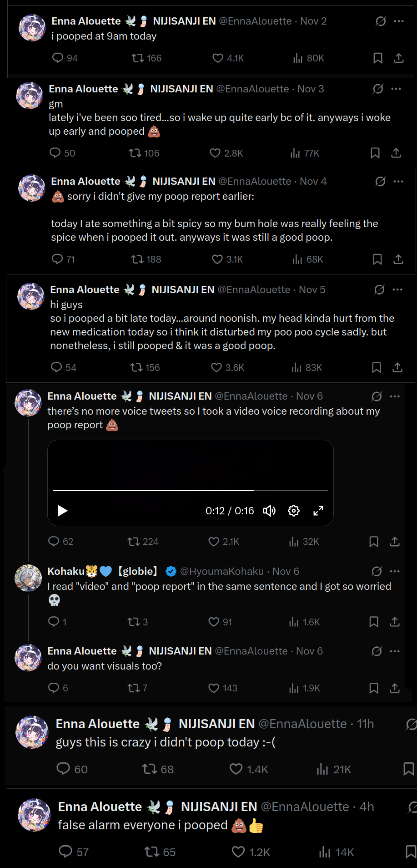Like the Nov 4 poop report tweet

tap(217, 259)
